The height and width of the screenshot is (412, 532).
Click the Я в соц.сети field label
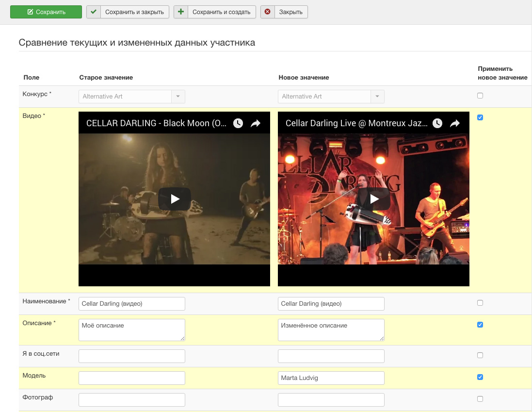click(41, 354)
